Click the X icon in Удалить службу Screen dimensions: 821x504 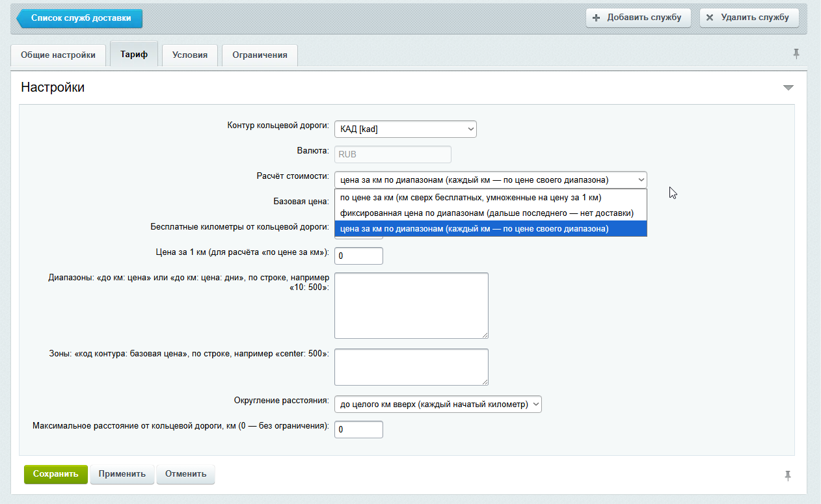(x=710, y=18)
